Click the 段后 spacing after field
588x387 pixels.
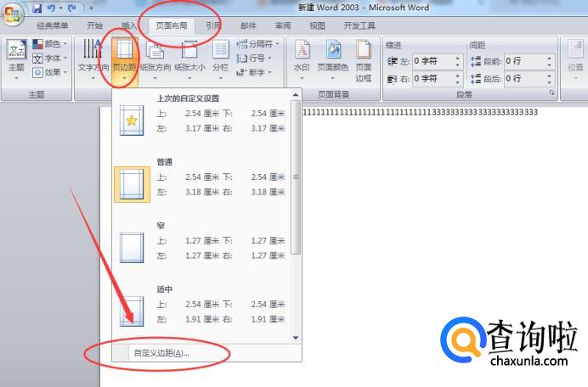(525, 79)
